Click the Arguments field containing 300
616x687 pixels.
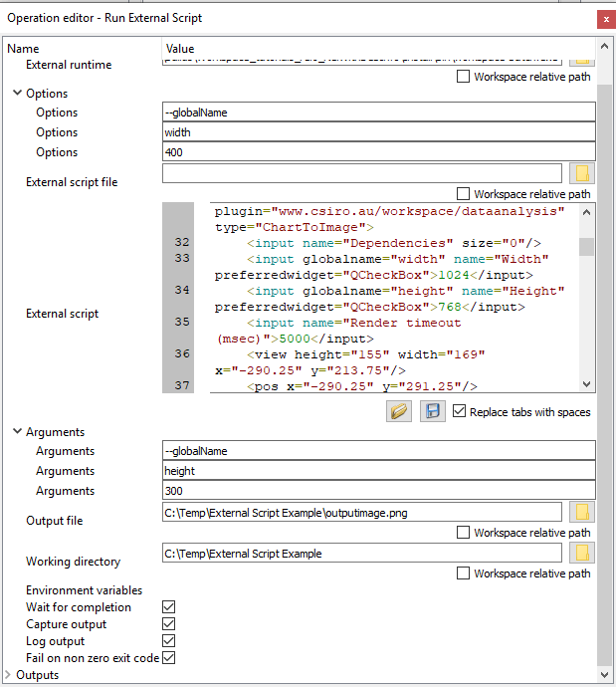click(x=379, y=491)
